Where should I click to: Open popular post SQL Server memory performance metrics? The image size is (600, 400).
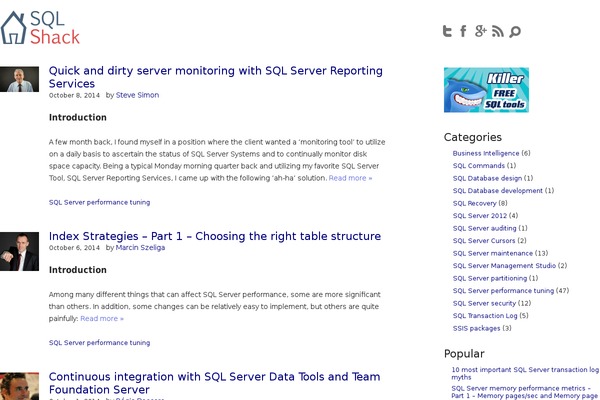point(524,392)
